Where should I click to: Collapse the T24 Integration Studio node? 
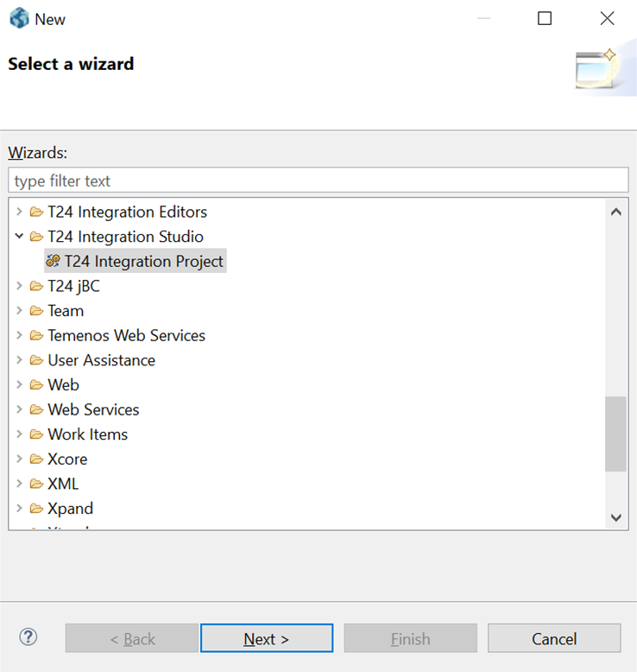coord(19,237)
